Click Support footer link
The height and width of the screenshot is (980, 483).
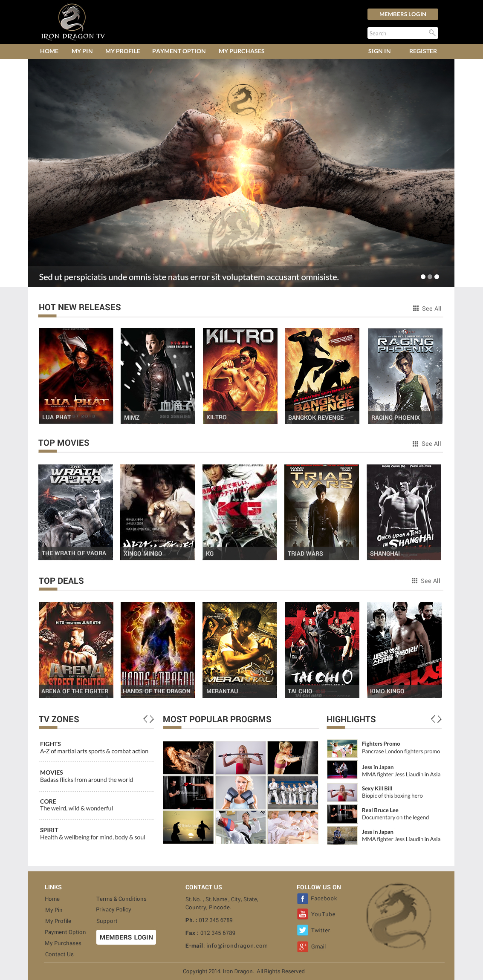point(107,921)
